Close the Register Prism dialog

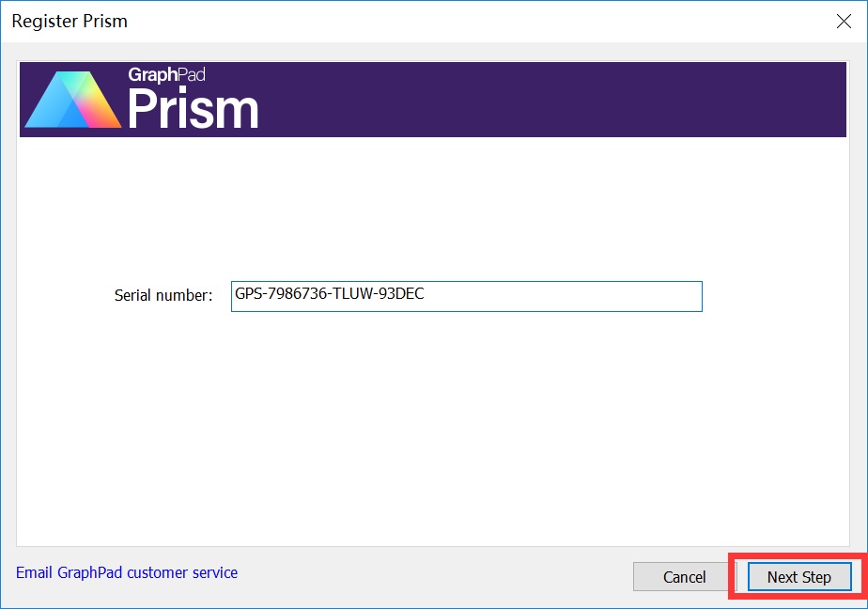(x=844, y=21)
